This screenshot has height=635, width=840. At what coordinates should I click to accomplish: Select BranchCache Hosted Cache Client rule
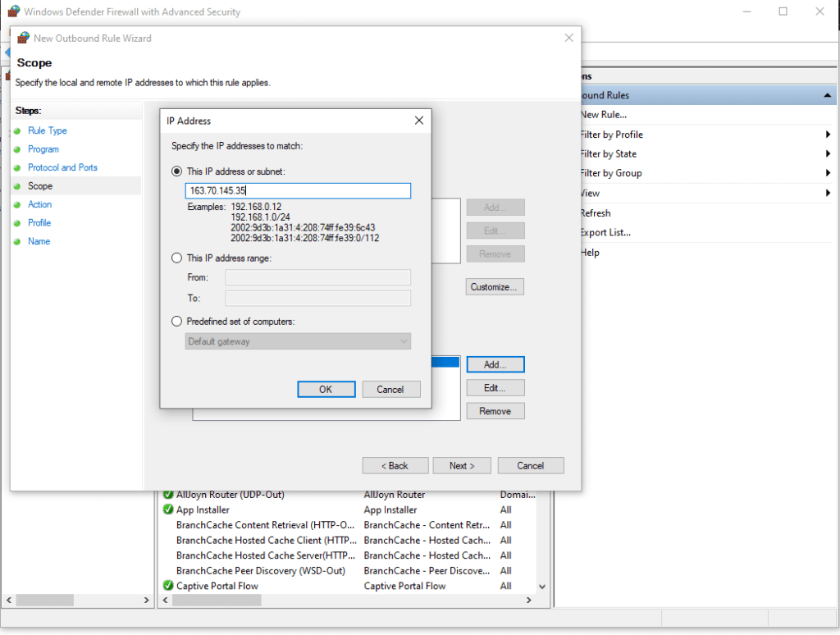[348, 540]
